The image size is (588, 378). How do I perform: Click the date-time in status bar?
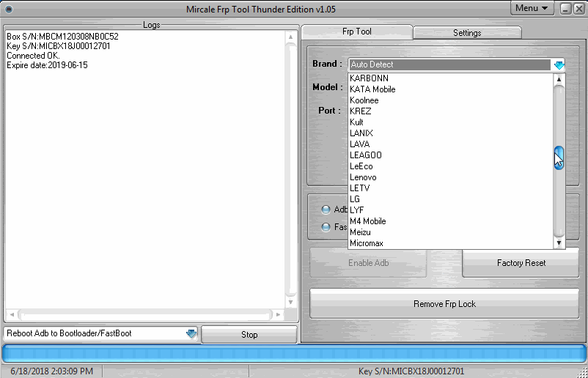(52, 371)
